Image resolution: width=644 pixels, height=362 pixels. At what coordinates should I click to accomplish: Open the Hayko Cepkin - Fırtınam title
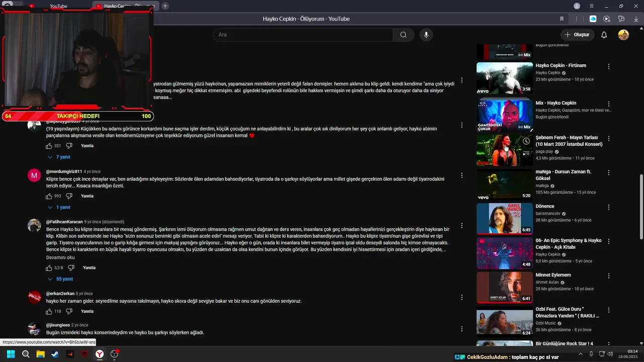tap(561, 65)
